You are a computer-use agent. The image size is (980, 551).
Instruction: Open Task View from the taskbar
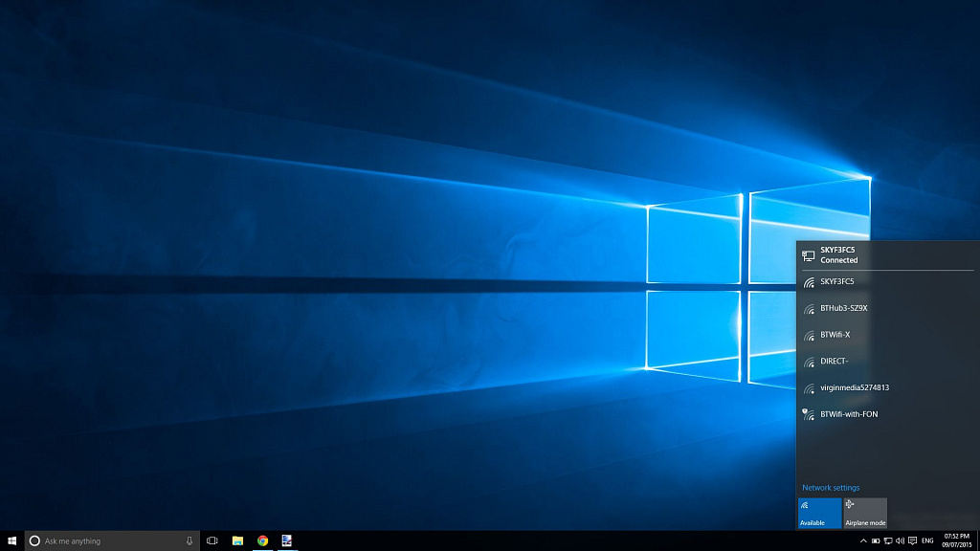click(212, 541)
